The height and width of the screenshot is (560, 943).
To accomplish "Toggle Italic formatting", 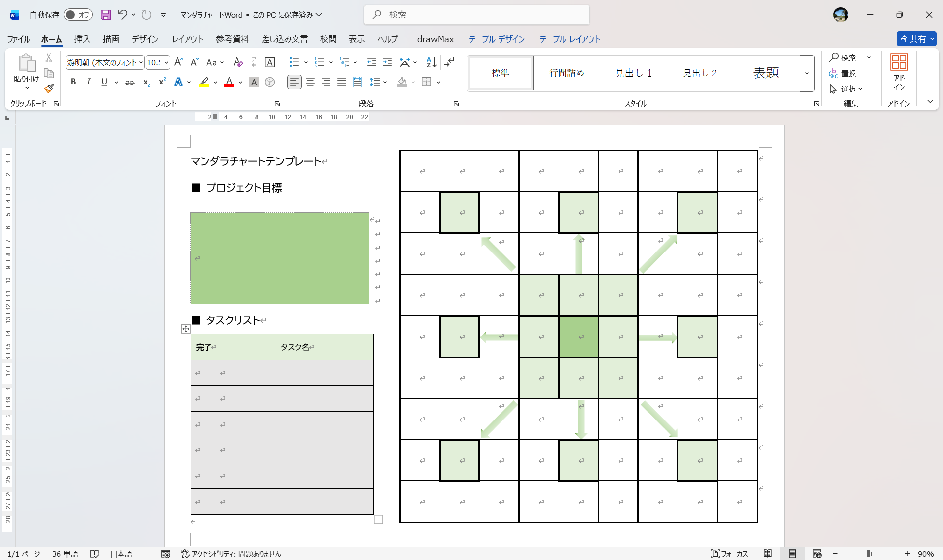I will 88,82.
